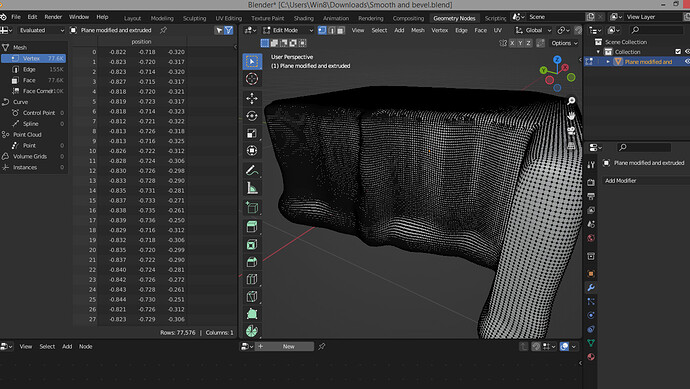
Task: Activate the Poly Build tool
Action: pyautogui.click(x=252, y=314)
